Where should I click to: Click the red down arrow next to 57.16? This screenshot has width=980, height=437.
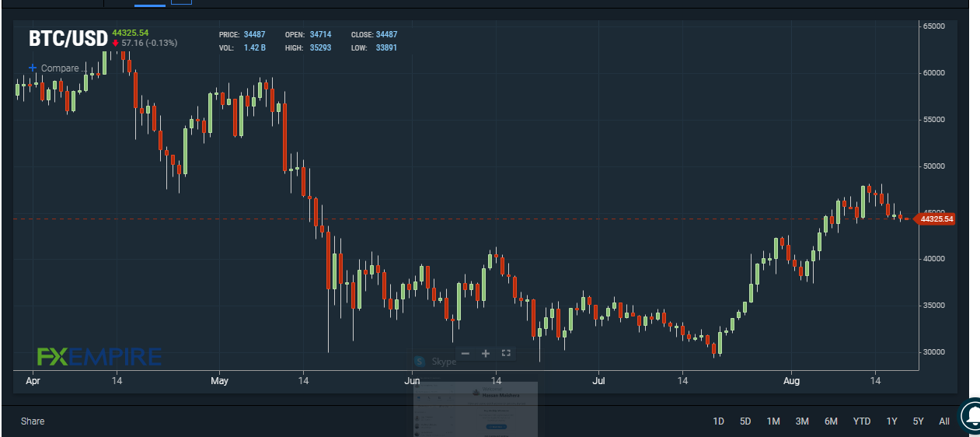click(116, 43)
